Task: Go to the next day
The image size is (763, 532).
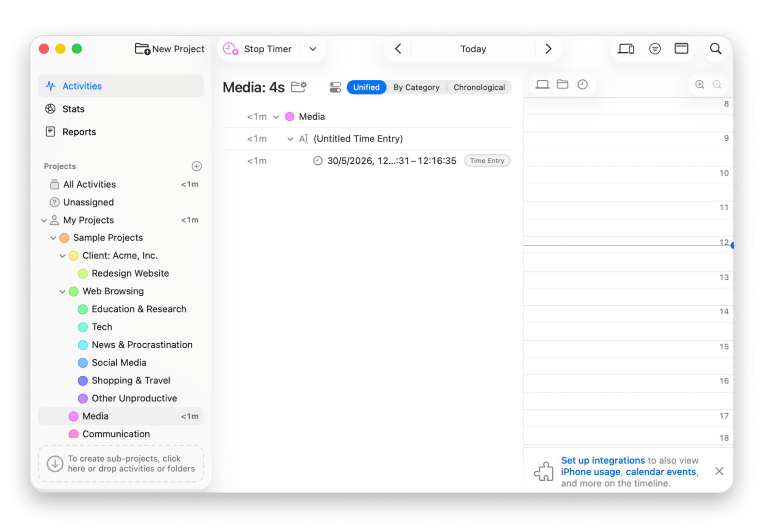Action: pyautogui.click(x=548, y=49)
